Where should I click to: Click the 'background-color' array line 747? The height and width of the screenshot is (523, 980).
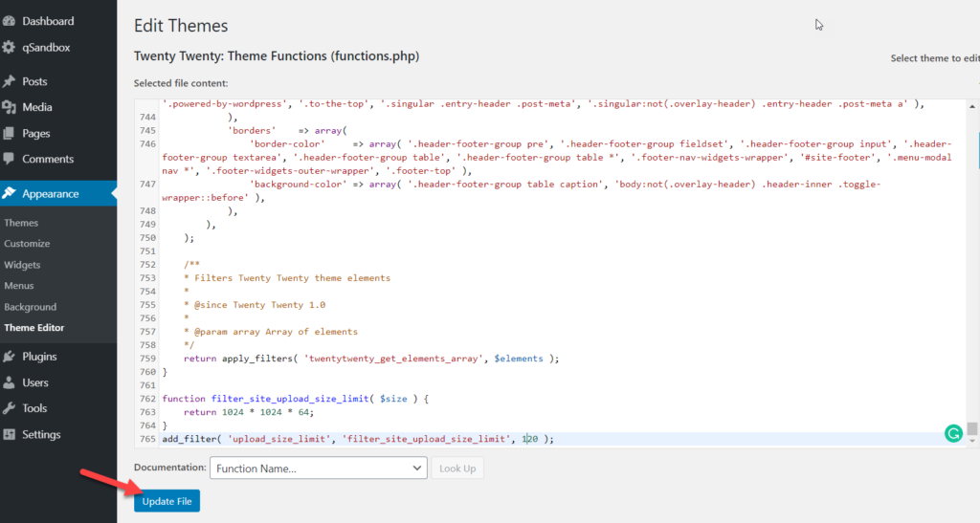pyautogui.click(x=522, y=191)
